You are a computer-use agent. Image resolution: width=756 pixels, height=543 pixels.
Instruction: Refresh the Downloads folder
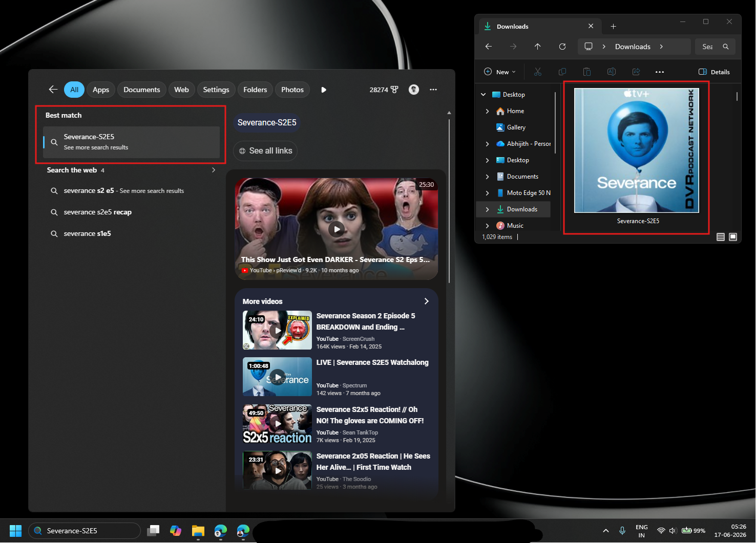(x=562, y=47)
